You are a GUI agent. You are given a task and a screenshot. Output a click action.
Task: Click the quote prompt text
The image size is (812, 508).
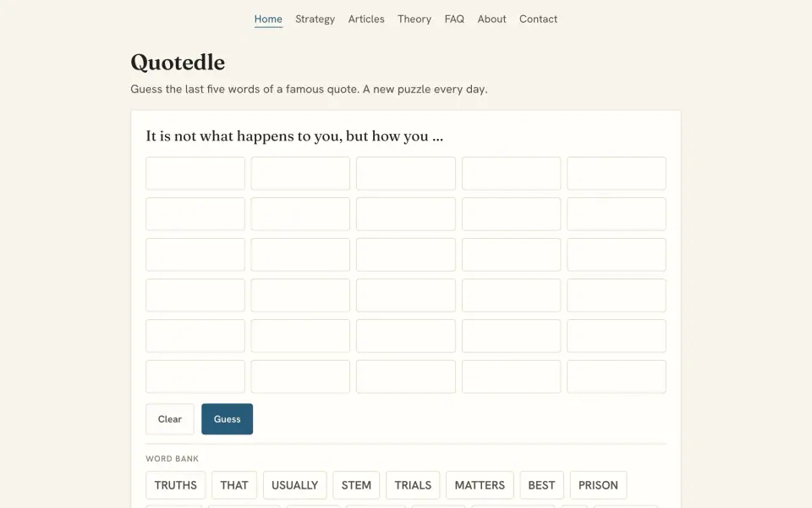point(294,135)
